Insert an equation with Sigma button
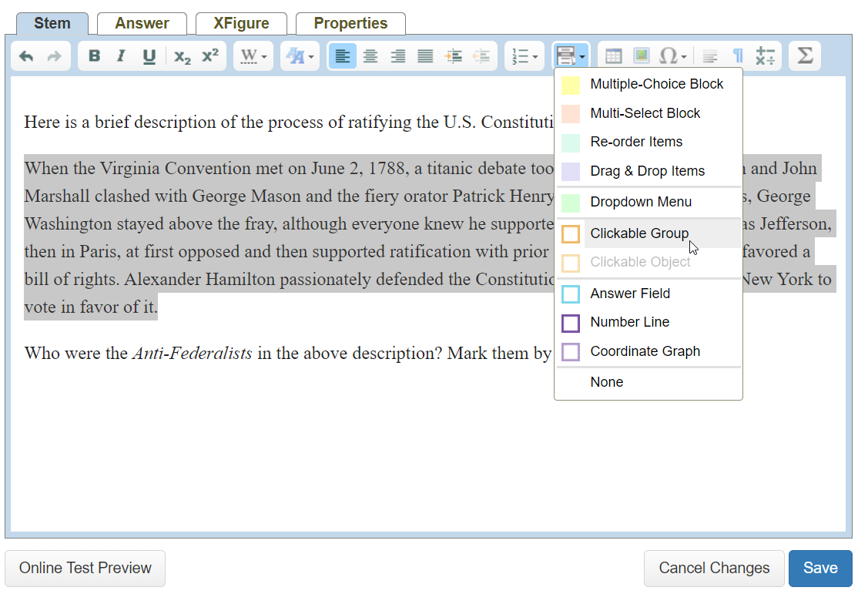Screen dimensions: 868x604 [805, 56]
